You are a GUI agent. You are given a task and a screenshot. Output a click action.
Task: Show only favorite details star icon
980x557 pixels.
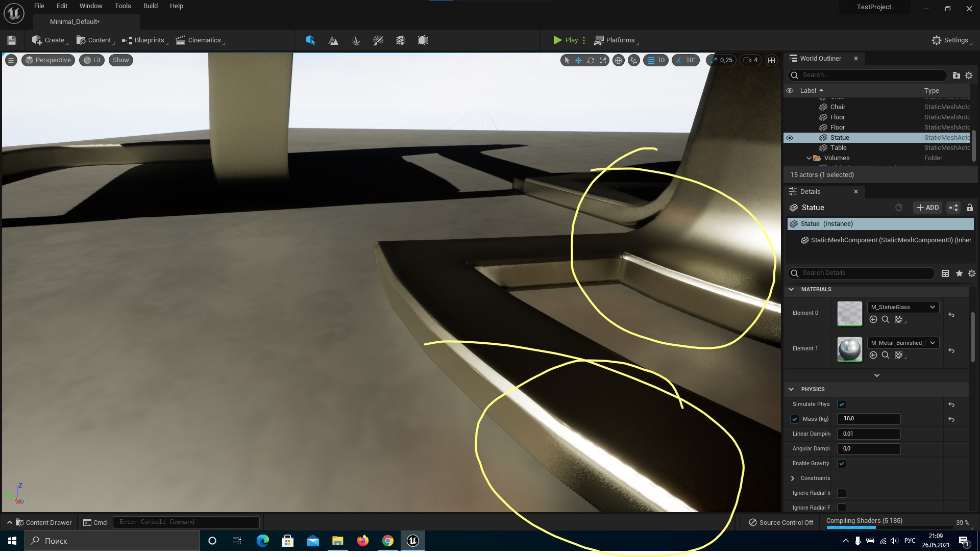(x=959, y=273)
